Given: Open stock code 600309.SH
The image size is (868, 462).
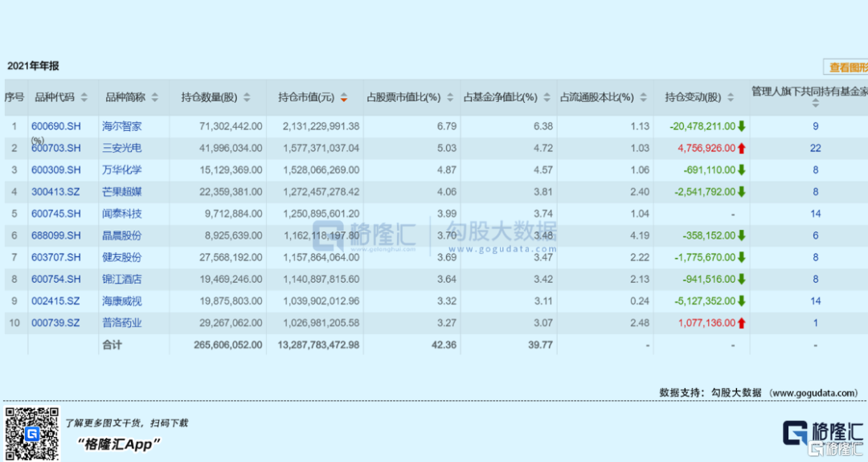Looking at the screenshot, I should tap(56, 170).
